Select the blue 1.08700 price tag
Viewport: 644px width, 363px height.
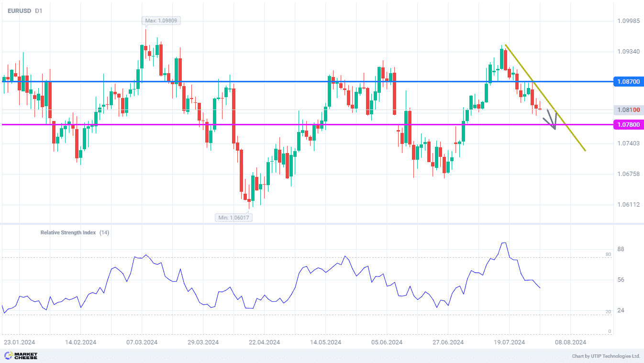point(628,82)
